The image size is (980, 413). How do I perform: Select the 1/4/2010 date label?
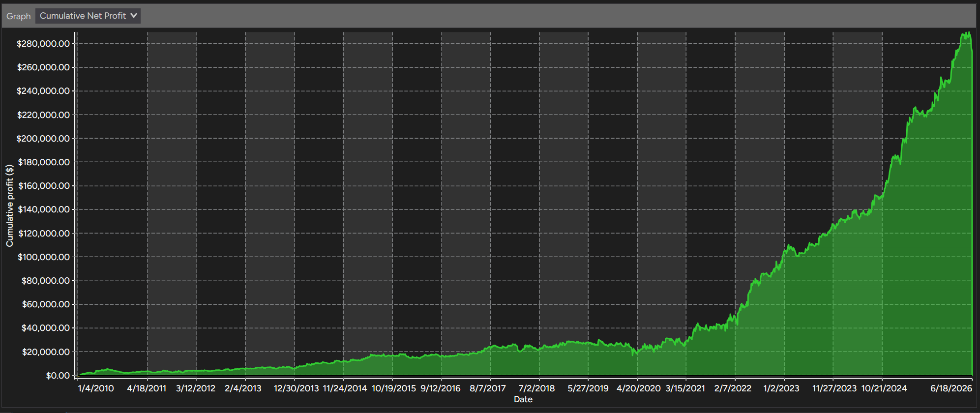click(x=96, y=388)
